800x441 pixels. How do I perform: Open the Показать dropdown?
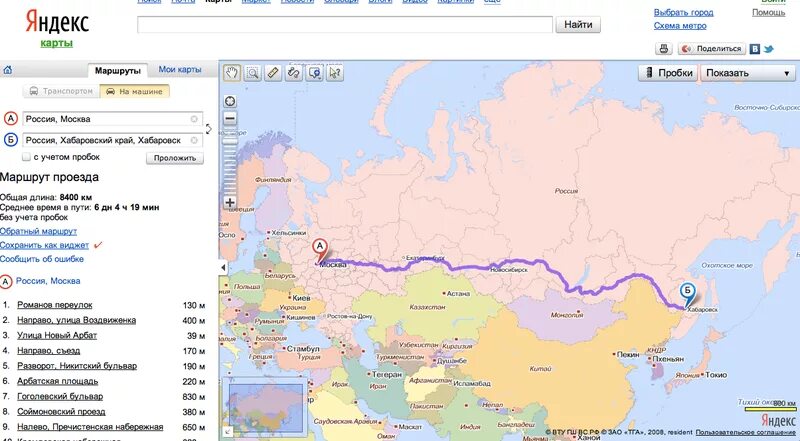pos(747,73)
